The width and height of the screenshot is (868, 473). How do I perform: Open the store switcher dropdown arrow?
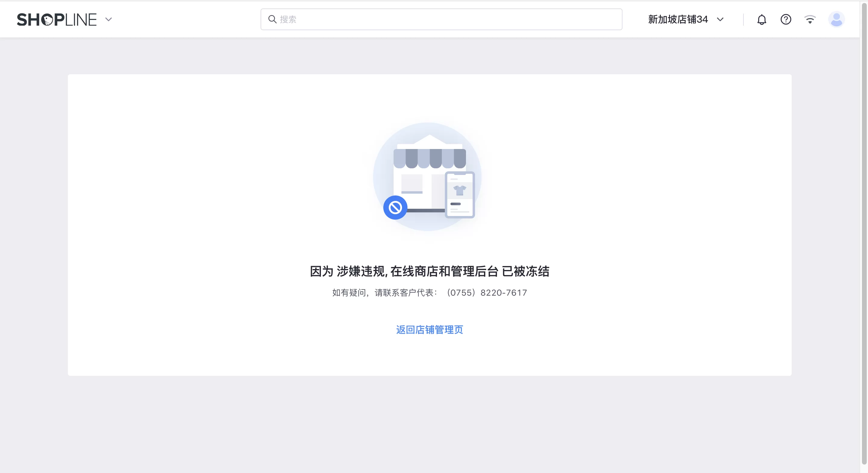[721, 19]
